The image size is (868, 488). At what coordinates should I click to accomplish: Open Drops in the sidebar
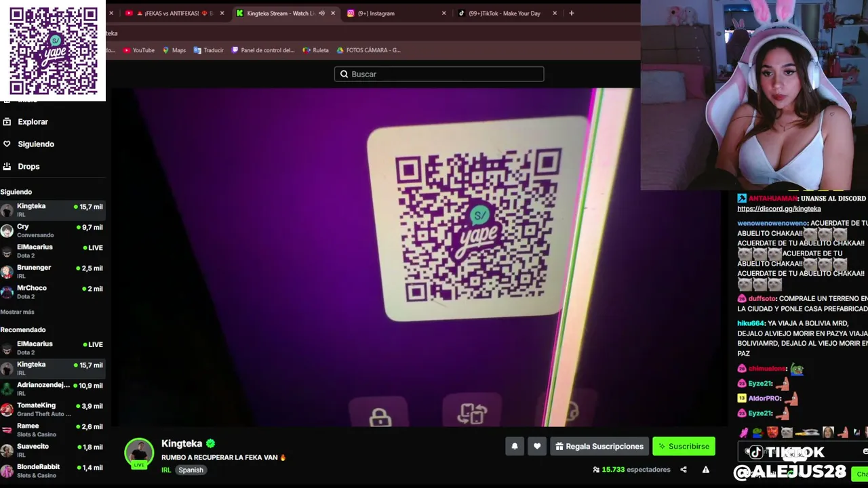(x=28, y=167)
